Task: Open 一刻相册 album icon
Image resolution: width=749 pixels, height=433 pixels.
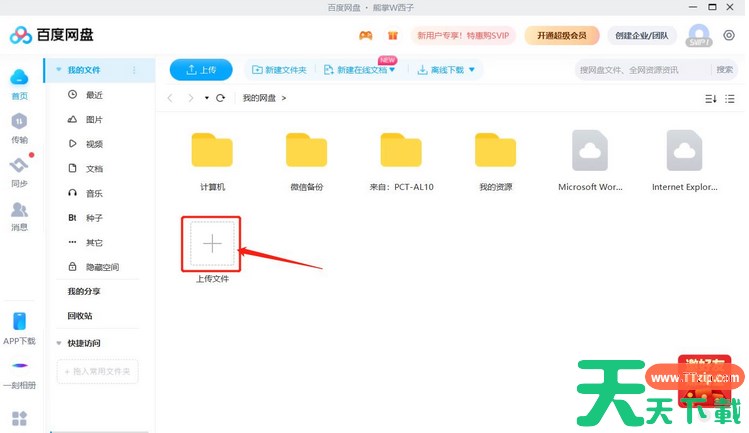Action: tap(20, 366)
